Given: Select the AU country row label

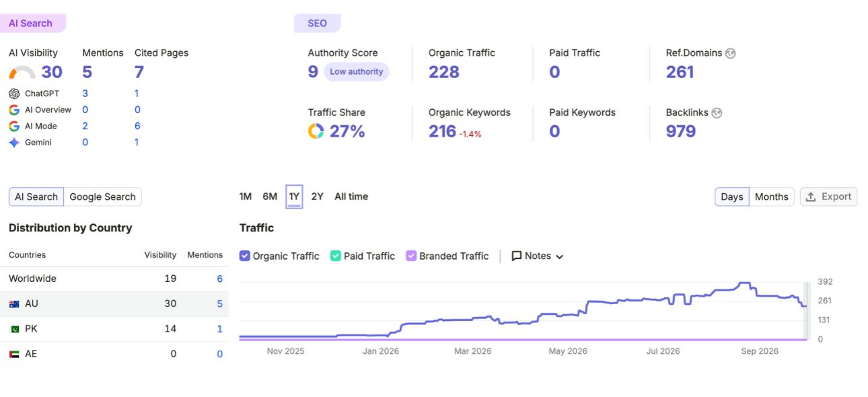Looking at the screenshot, I should coord(32,303).
